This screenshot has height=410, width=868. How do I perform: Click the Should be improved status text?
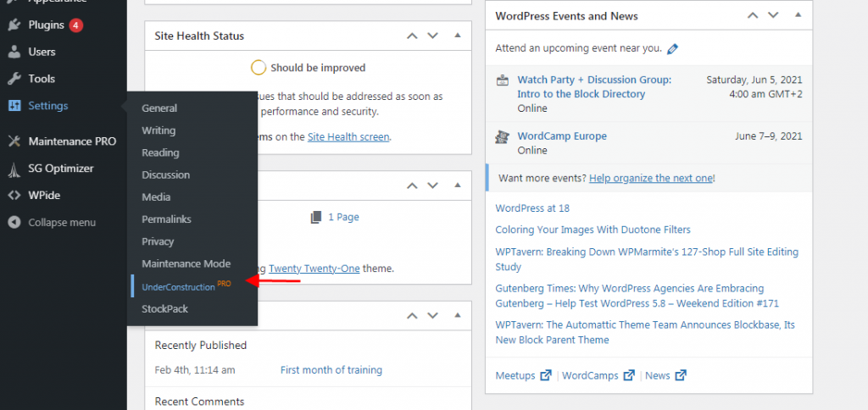point(318,68)
